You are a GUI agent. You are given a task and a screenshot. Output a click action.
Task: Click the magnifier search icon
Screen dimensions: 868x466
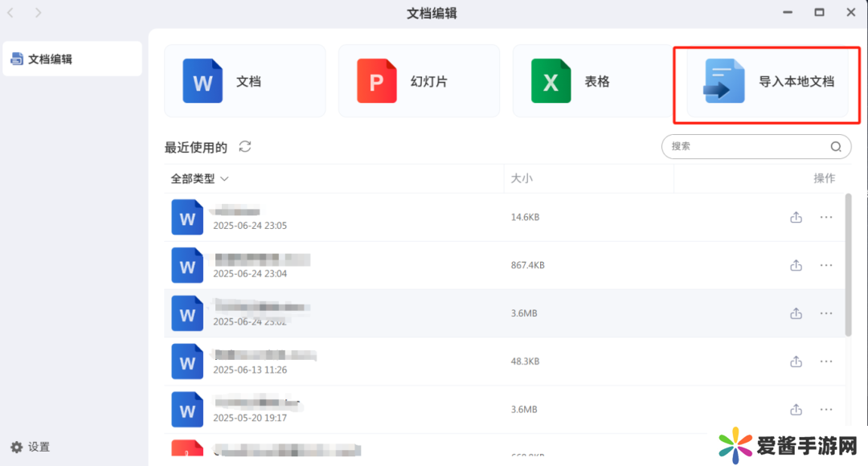836,146
